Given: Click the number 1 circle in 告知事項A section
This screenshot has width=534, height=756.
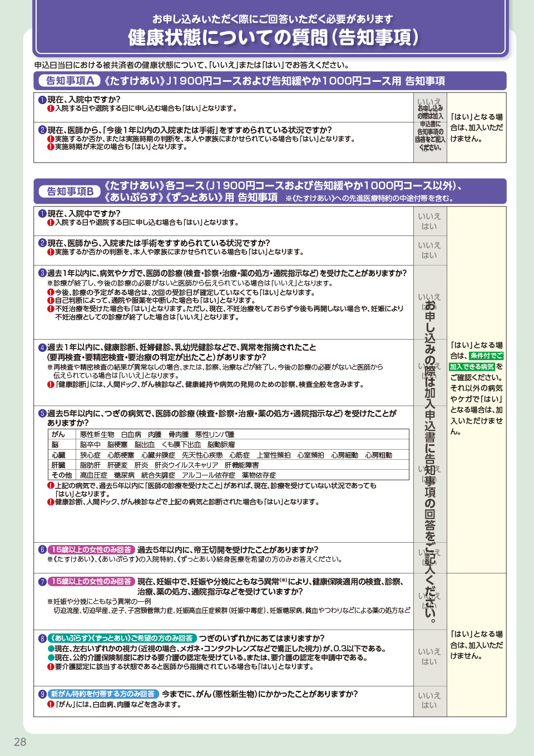Looking at the screenshot, I should [42, 100].
